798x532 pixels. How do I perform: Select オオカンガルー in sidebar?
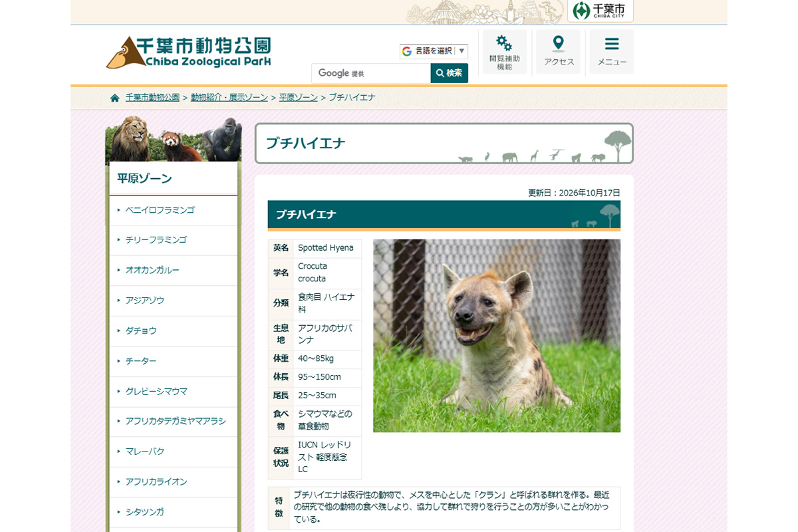(x=173, y=271)
